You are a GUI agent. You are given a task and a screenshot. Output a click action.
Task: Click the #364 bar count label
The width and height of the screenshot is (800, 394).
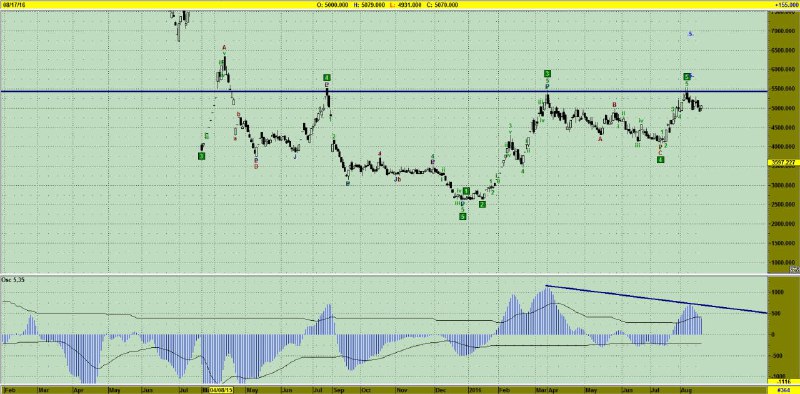(x=784, y=390)
